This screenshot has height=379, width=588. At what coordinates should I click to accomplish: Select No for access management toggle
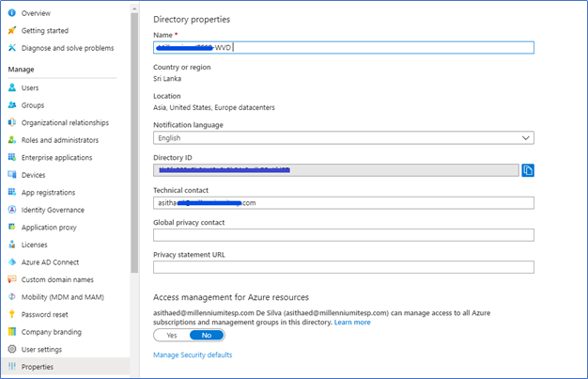pyautogui.click(x=207, y=335)
